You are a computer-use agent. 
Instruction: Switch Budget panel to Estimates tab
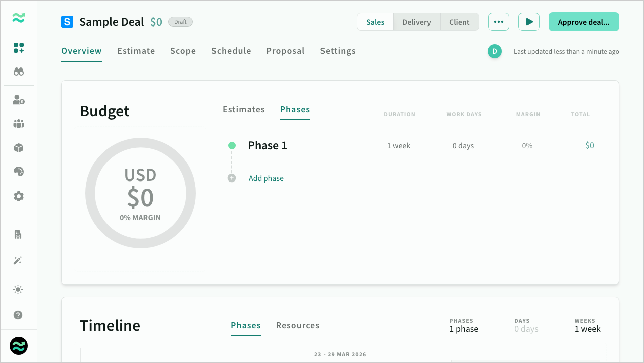click(x=244, y=109)
